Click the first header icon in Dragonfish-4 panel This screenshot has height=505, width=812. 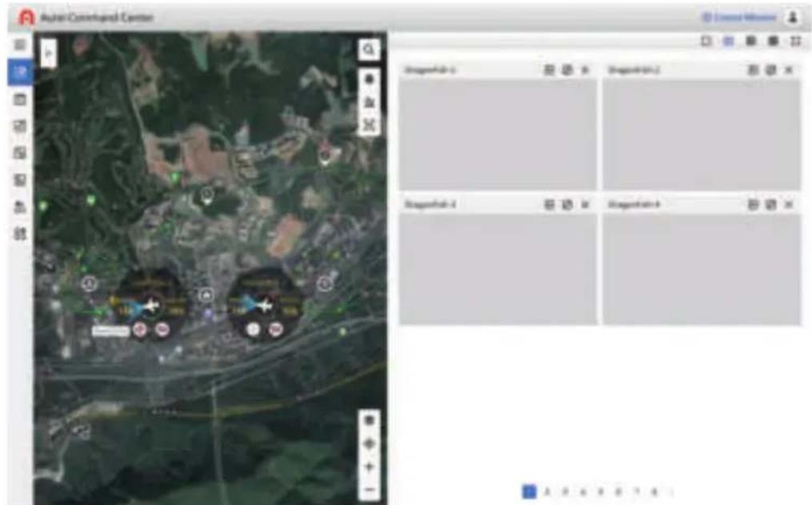coord(754,205)
